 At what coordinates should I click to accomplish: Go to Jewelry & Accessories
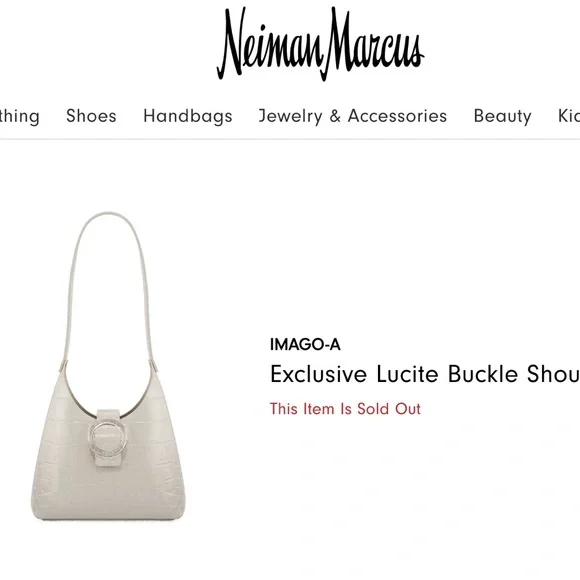click(353, 116)
